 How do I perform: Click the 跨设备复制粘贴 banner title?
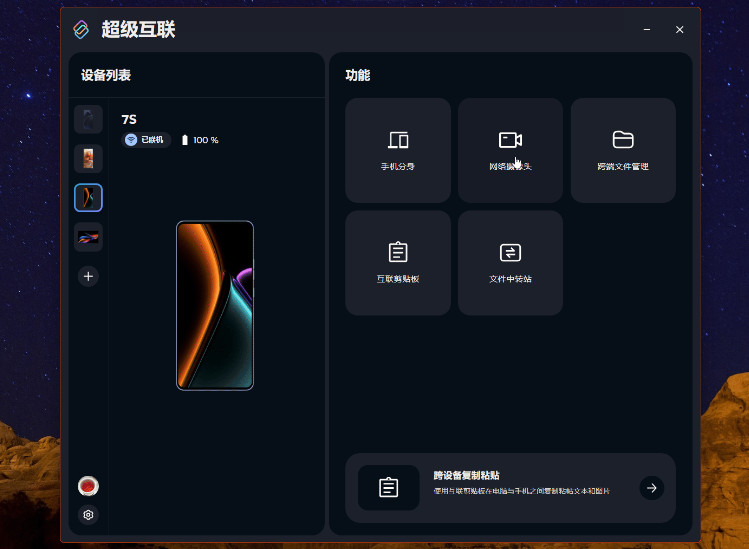466,475
